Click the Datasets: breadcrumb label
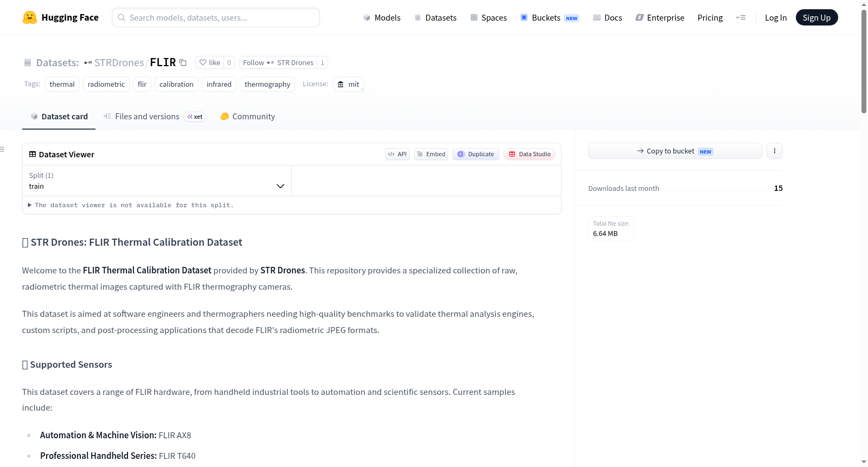Screen dimensions: 868x467 (58, 62)
